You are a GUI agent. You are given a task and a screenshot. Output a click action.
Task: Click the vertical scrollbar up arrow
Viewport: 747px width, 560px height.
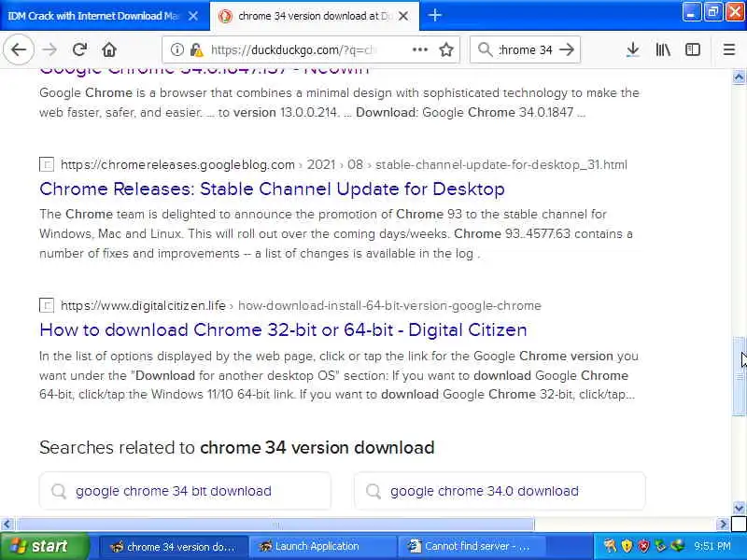coord(739,77)
